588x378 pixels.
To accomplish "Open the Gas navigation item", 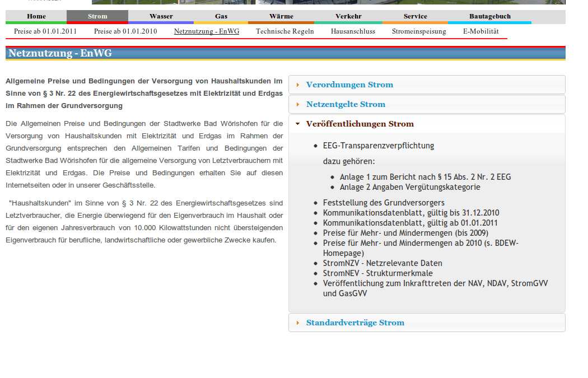I will coord(221,16).
